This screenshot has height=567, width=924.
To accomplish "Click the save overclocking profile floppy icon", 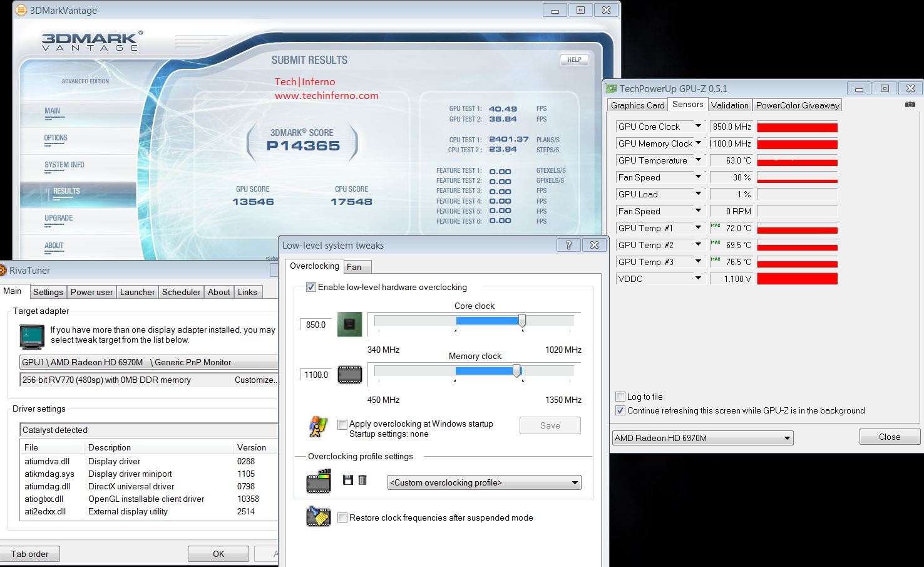I will click(x=348, y=480).
